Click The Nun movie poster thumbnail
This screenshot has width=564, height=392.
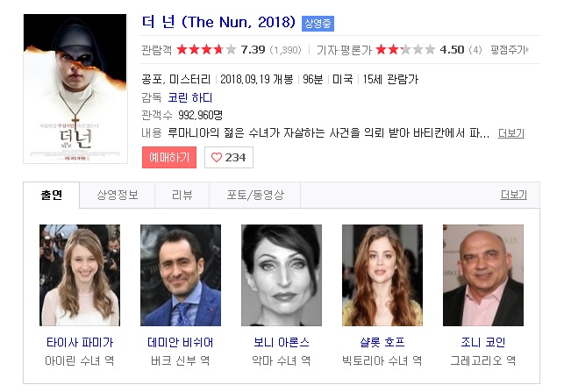75,89
